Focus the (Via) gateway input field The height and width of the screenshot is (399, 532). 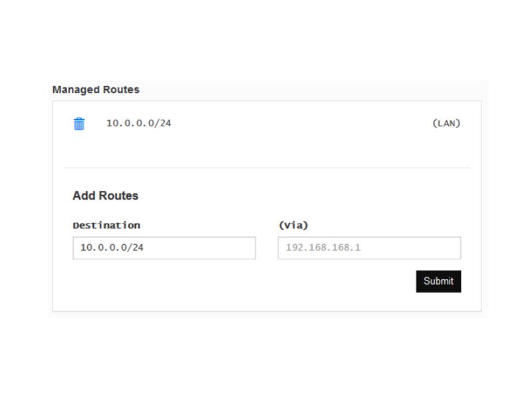point(370,248)
